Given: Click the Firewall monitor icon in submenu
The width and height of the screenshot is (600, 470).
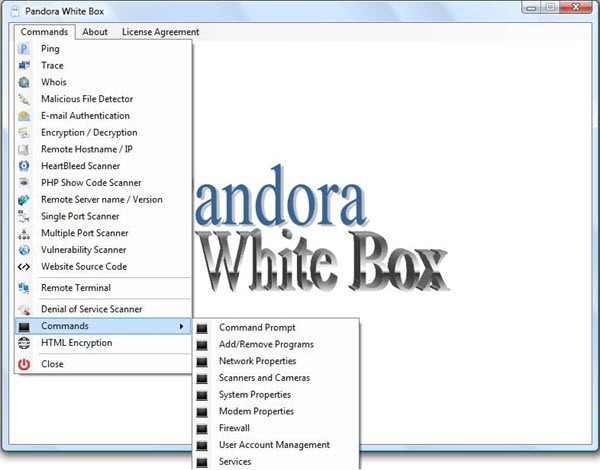Looking at the screenshot, I should click(x=202, y=429).
